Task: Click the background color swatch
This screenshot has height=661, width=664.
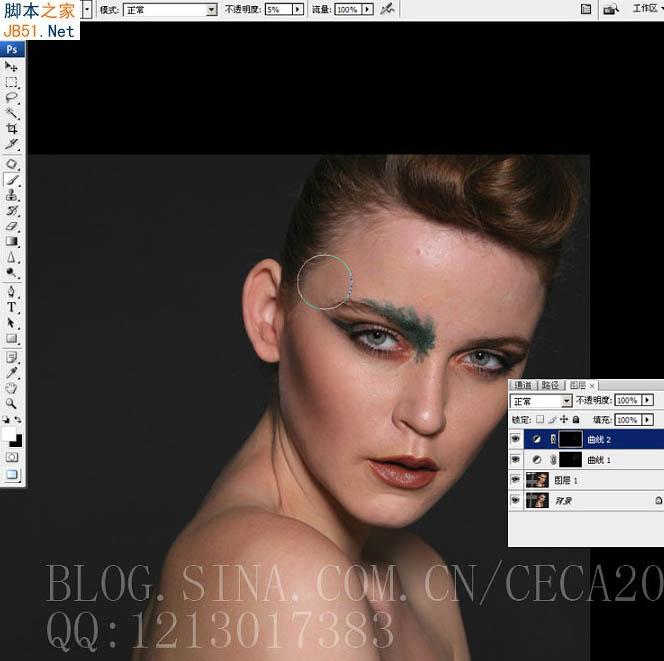Action: click(x=17, y=442)
